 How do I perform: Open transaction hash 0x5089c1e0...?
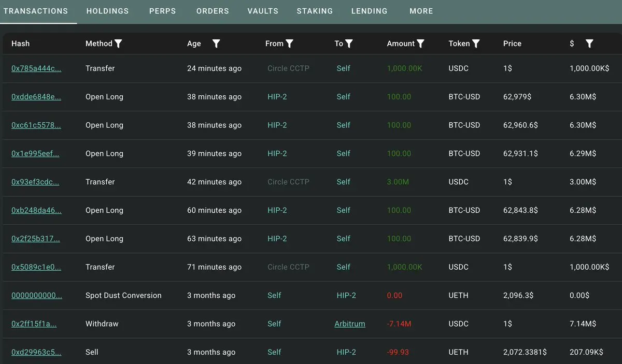(36, 267)
